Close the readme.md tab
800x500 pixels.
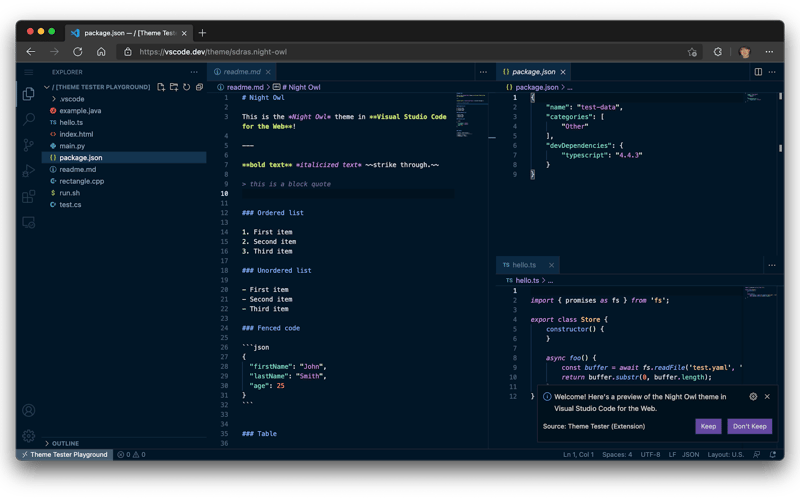coord(268,72)
